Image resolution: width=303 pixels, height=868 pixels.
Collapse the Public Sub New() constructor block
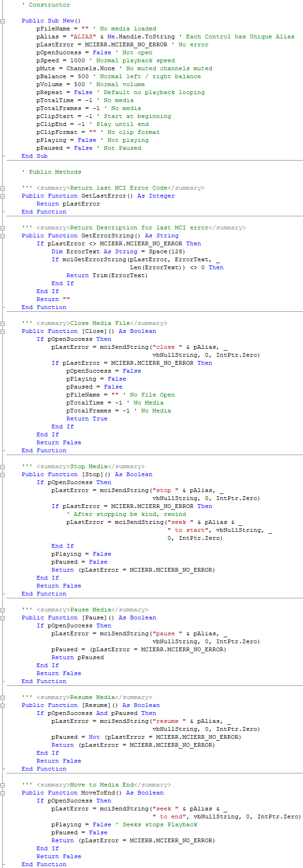pyautogui.click(x=3, y=21)
